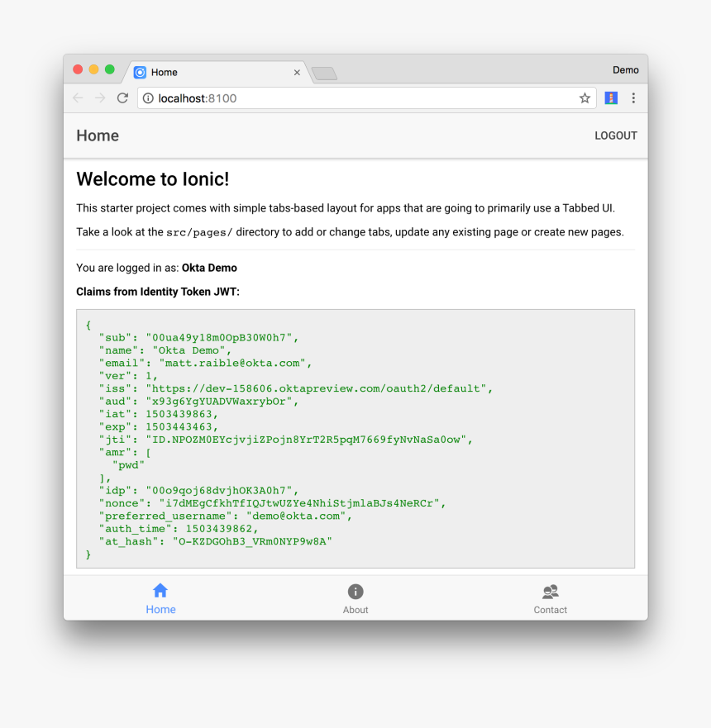The width and height of the screenshot is (711, 728).
Task: Click the "iss" issuer URL line
Action: pyautogui.click(x=296, y=388)
